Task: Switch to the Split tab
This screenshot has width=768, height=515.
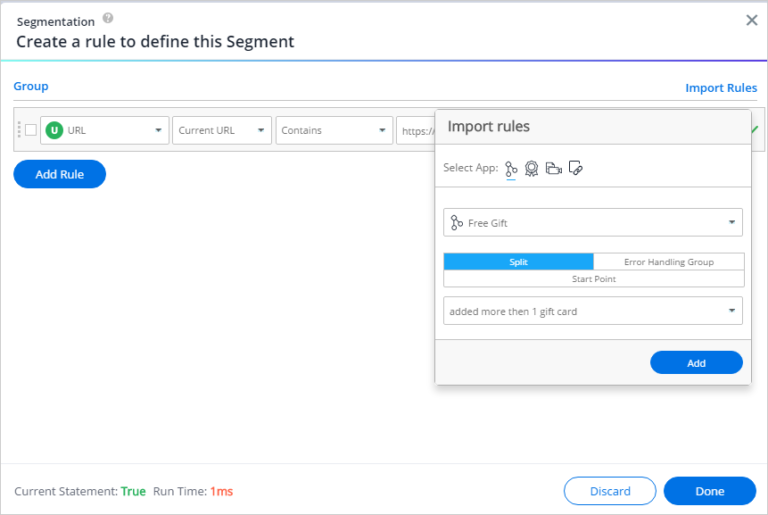Action: coord(518,262)
